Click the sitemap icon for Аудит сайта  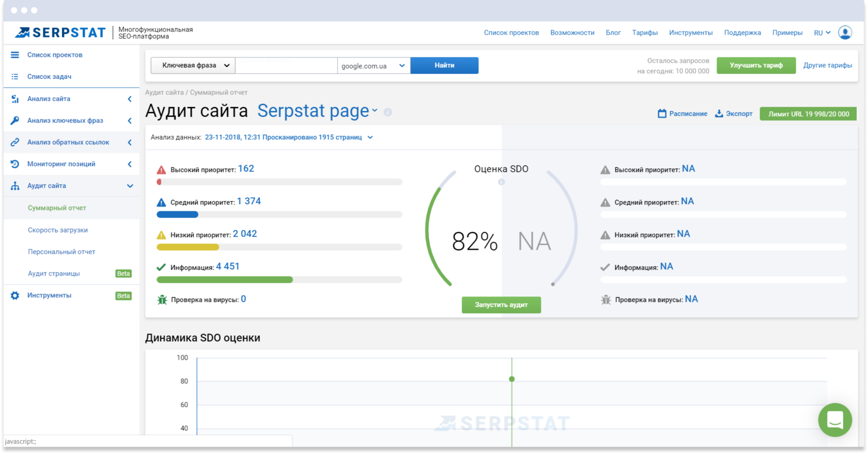15,186
